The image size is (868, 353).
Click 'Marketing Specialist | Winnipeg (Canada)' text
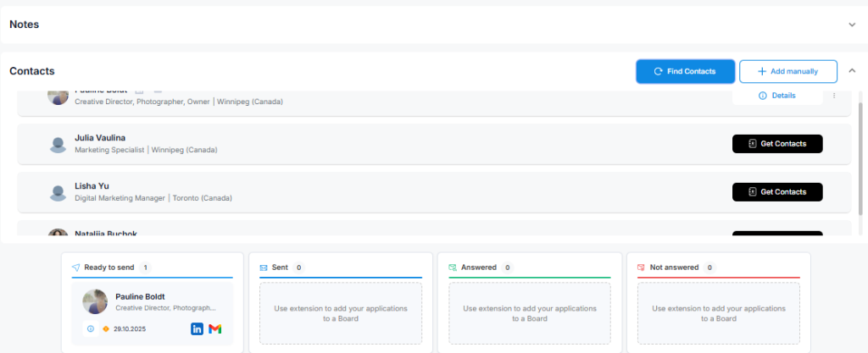coord(146,150)
